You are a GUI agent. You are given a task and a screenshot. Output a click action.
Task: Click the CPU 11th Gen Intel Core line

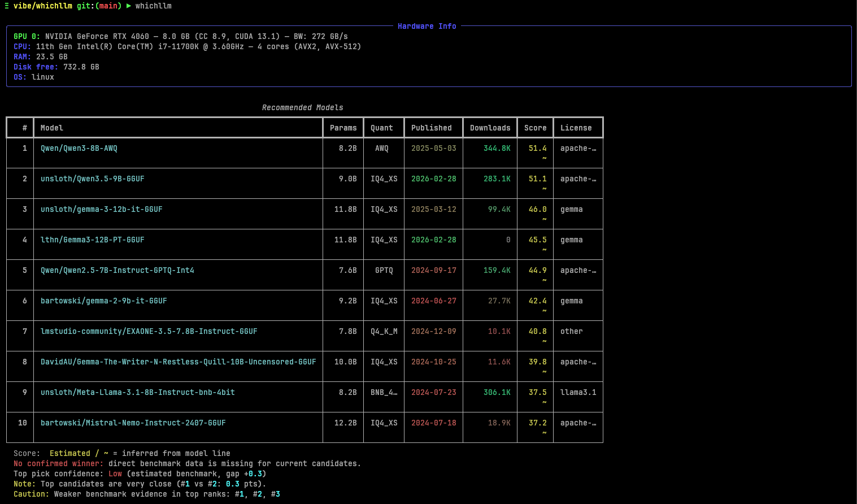(x=188, y=47)
